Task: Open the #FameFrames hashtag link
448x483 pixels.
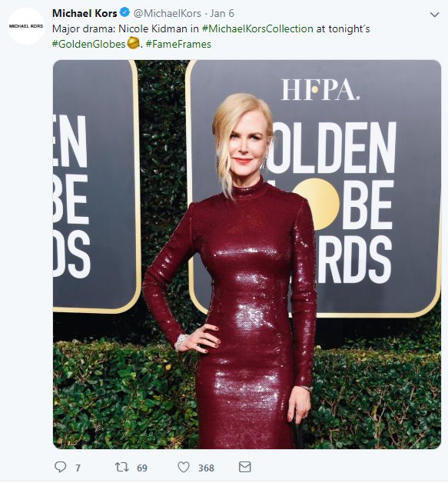Action: click(x=178, y=45)
